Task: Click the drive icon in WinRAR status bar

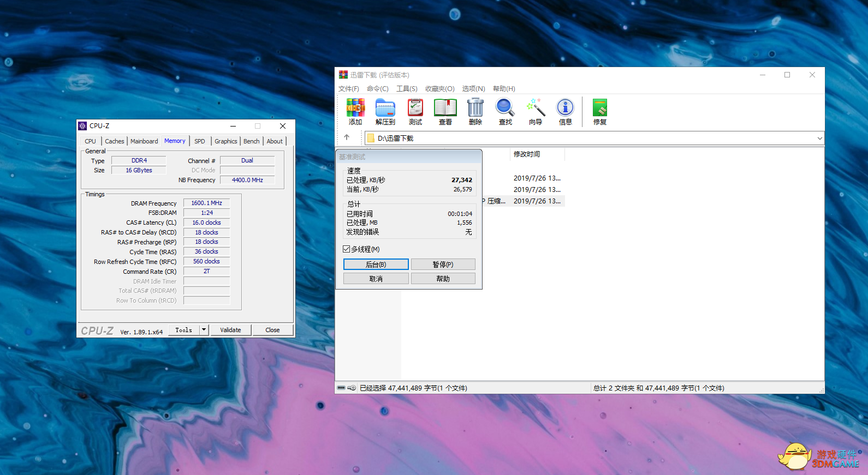Action: coord(341,388)
